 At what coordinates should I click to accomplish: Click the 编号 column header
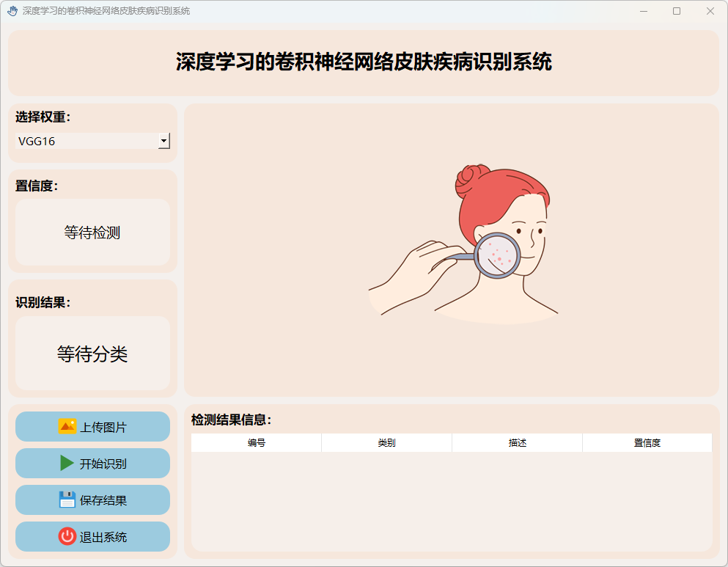[257, 442]
